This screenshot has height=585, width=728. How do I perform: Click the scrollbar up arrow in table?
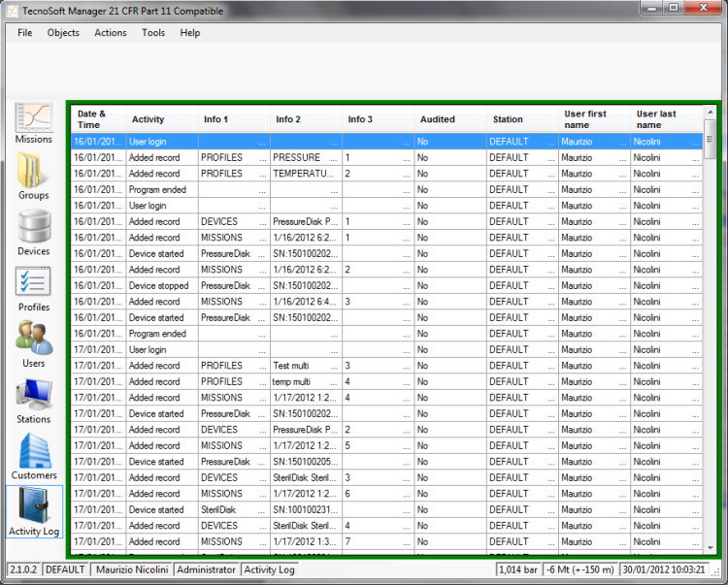pyautogui.click(x=711, y=113)
